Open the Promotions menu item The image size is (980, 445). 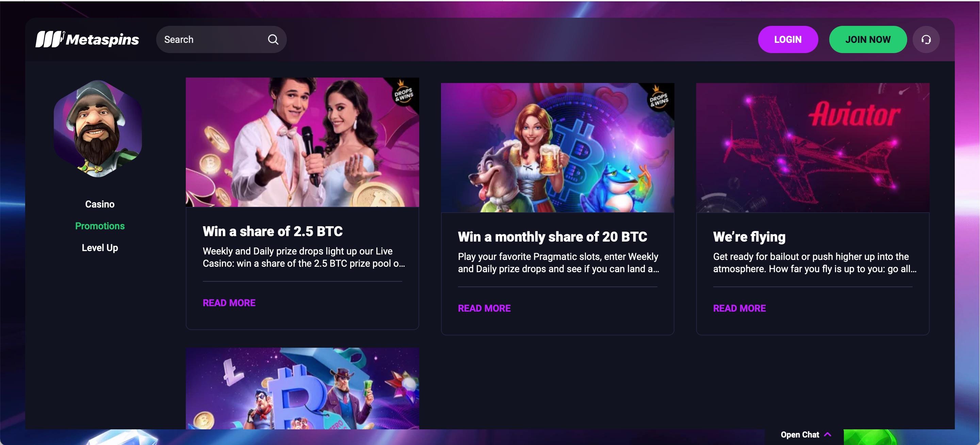(x=100, y=226)
